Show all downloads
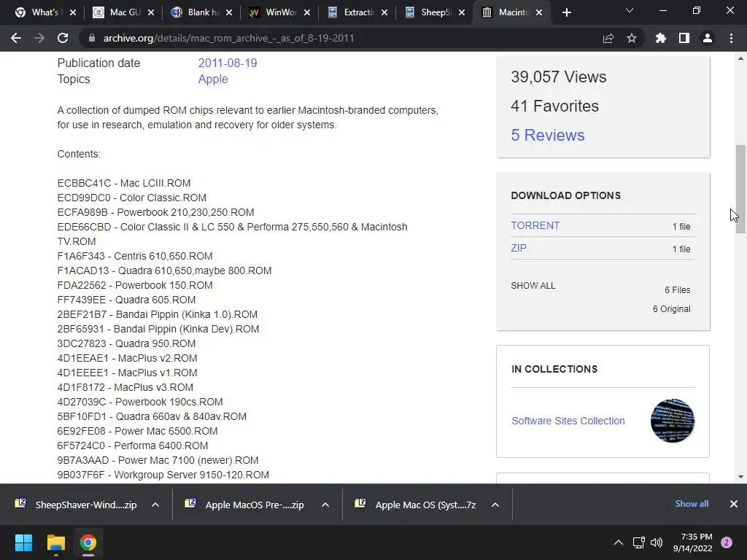Image resolution: width=747 pixels, height=560 pixels. [x=692, y=504]
